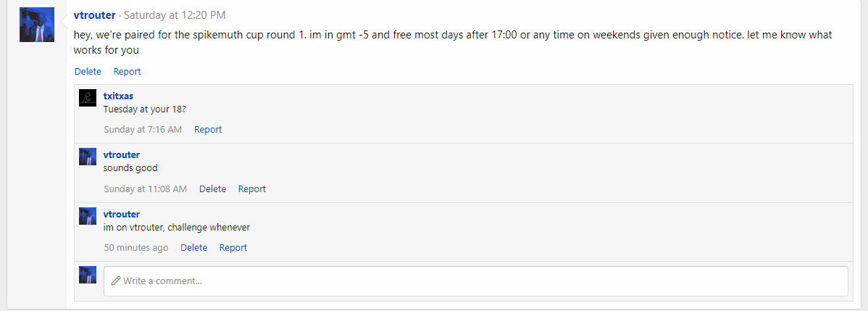
Task: Open the txitxas username link
Action: click(118, 96)
